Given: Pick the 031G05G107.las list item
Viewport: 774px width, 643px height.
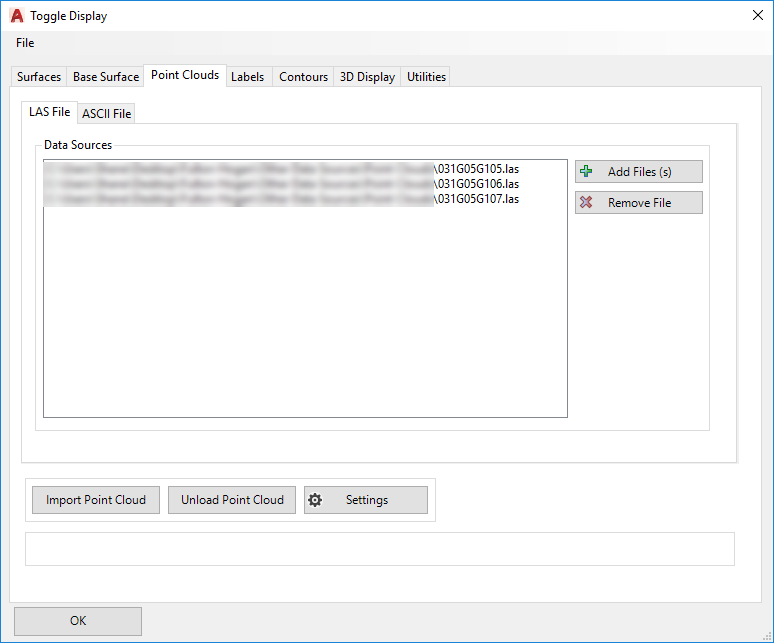Looking at the screenshot, I should point(478,199).
